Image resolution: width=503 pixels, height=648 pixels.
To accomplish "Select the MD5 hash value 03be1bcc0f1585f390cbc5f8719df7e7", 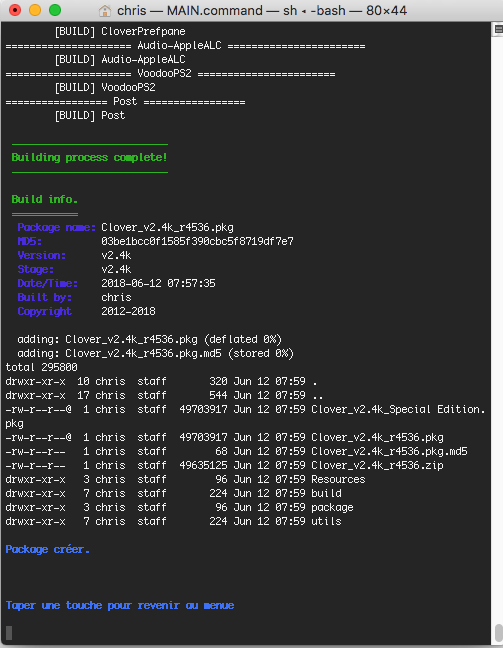I will pos(197,241).
